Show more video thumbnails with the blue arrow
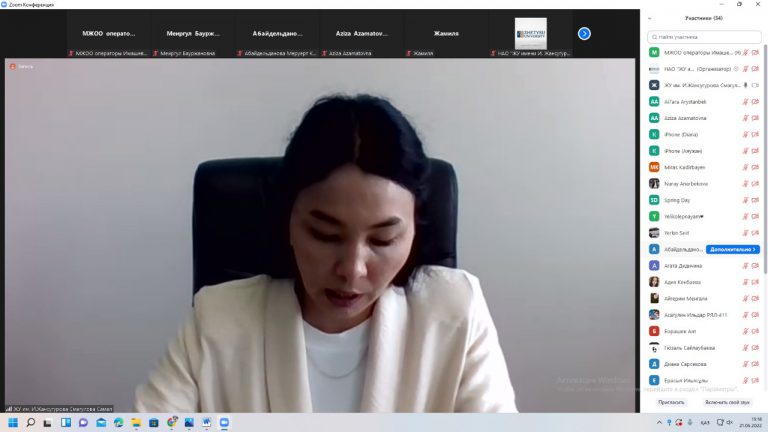Image resolution: width=768 pixels, height=432 pixels. (x=584, y=33)
